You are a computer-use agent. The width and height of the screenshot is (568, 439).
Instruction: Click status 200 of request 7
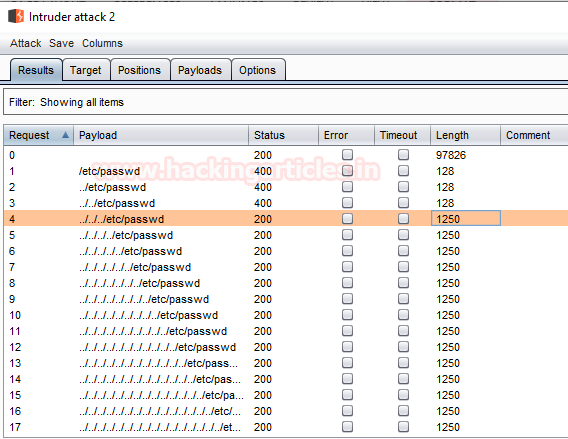[263, 267]
